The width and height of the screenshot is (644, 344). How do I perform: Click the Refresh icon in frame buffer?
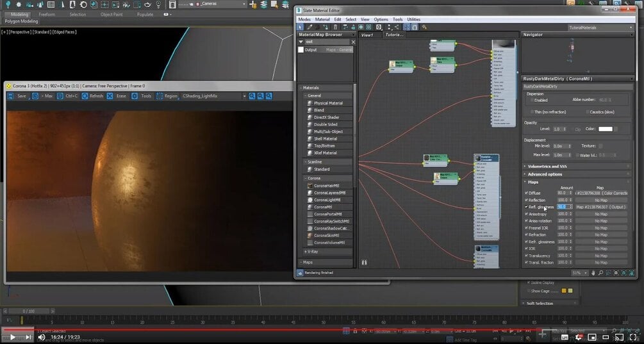85,96
